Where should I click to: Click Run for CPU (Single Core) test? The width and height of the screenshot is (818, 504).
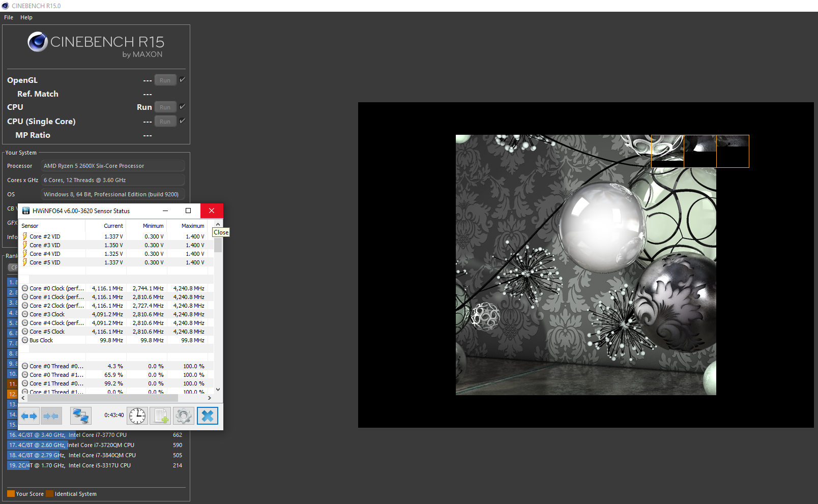pos(165,122)
